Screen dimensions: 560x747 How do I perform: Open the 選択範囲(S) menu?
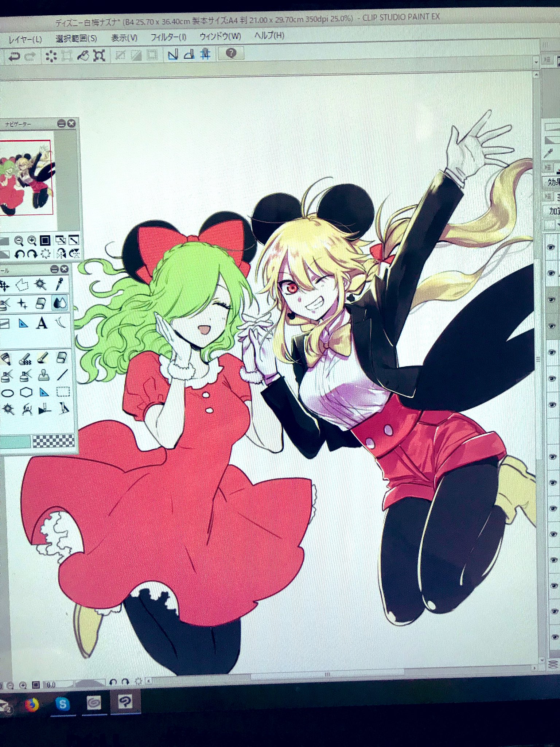click(76, 38)
